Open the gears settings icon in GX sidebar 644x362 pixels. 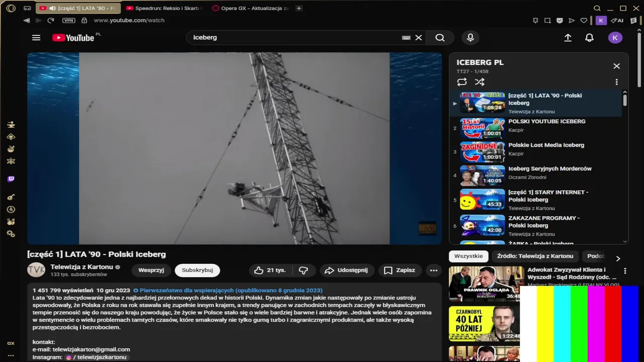tap(11, 234)
